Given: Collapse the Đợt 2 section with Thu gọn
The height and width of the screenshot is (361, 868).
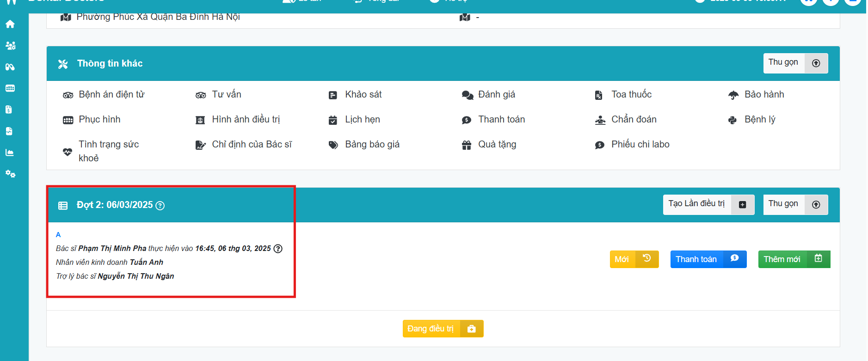Looking at the screenshot, I should [x=795, y=204].
